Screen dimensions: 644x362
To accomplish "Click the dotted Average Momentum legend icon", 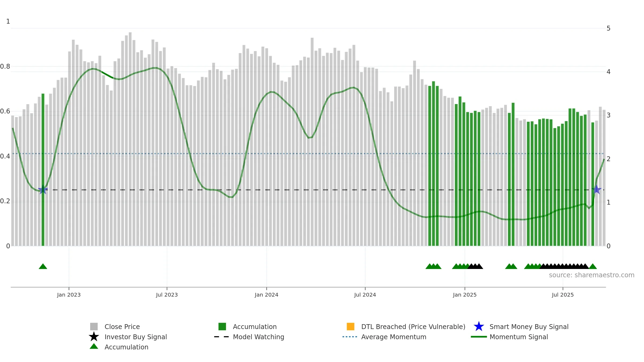I will pos(350,337).
